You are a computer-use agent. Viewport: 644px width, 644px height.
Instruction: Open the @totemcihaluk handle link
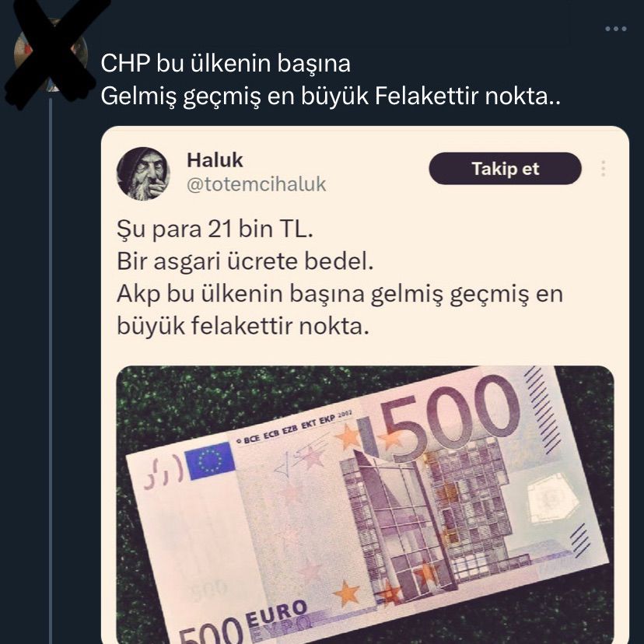257,184
